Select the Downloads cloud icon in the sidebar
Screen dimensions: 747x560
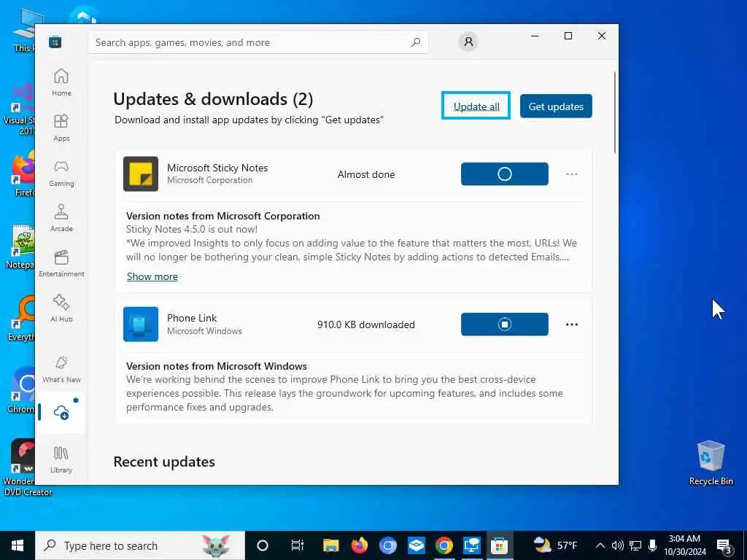click(x=61, y=413)
